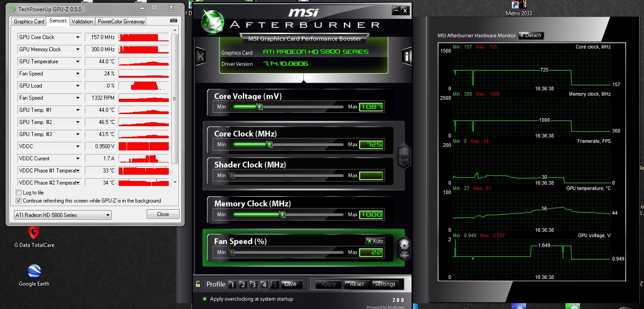Enable the Log to file checkbox

click(x=18, y=193)
